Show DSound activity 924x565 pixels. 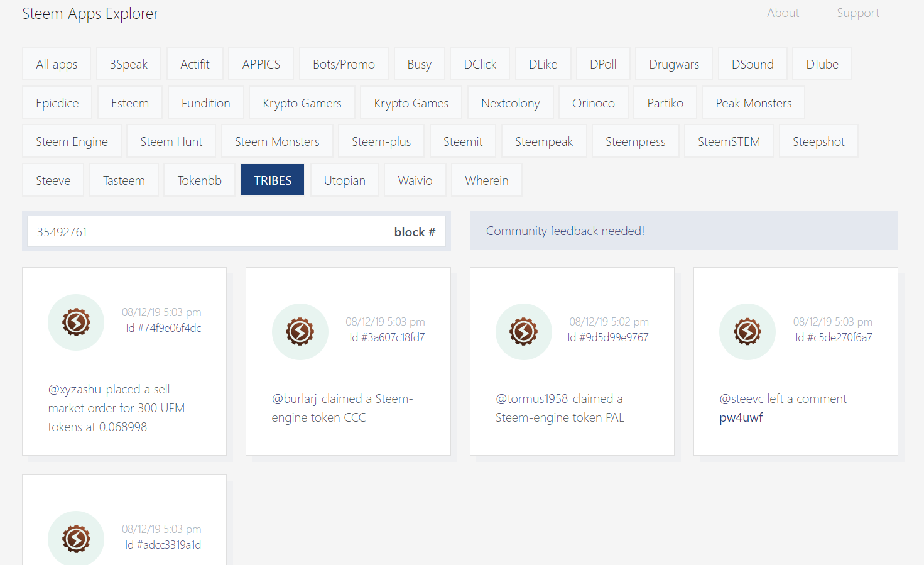(x=753, y=64)
